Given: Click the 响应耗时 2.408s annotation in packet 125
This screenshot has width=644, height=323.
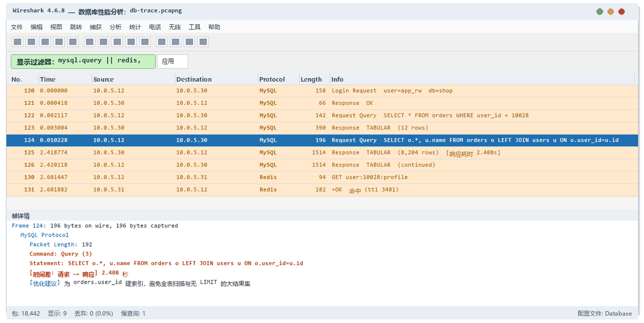Looking at the screenshot, I should pos(473,153).
